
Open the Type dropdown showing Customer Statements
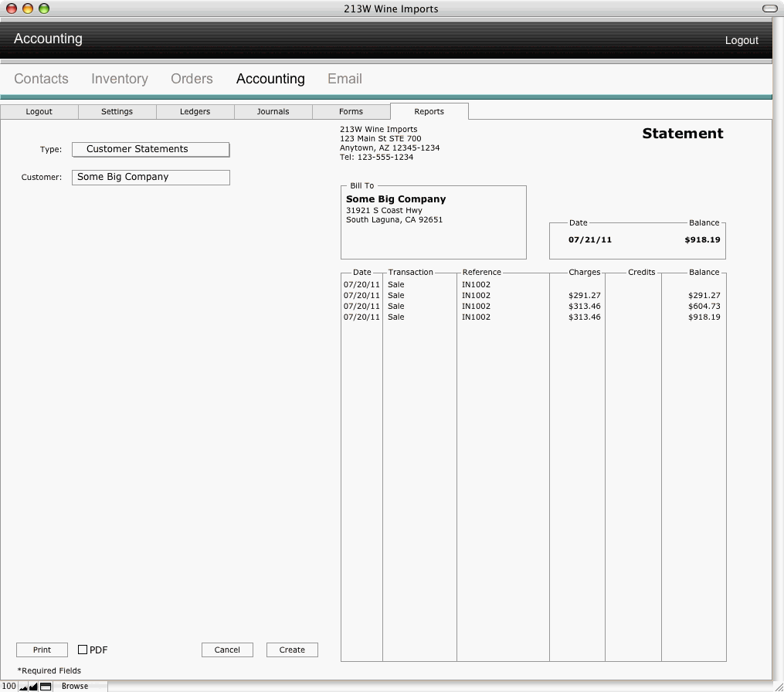click(151, 149)
